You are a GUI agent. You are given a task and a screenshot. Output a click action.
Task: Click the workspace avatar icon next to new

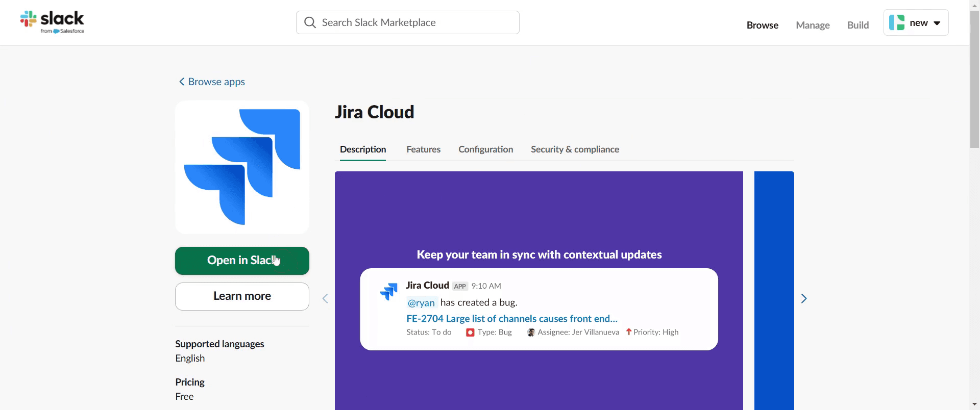(897, 22)
